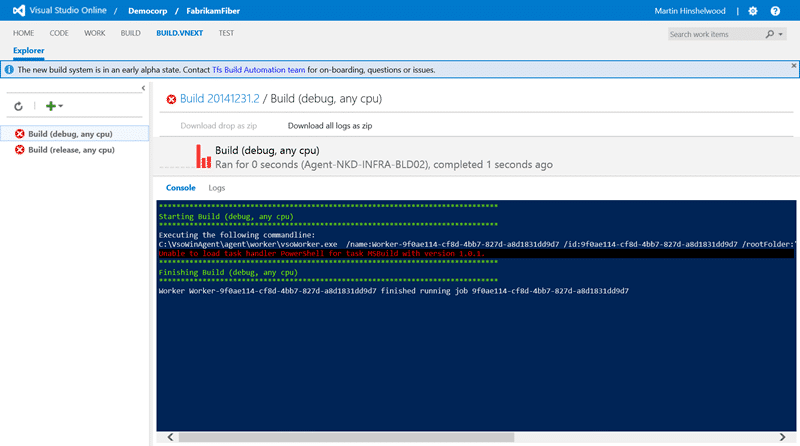Click the 'Finishing Build (debug, any cpu)' console line
Image resolution: width=800 pixels, height=446 pixels.
[228, 272]
